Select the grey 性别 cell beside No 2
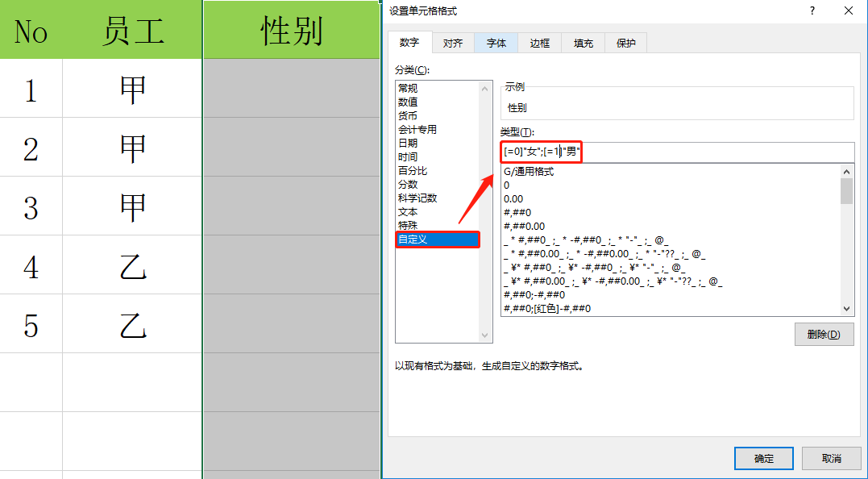 click(x=292, y=147)
